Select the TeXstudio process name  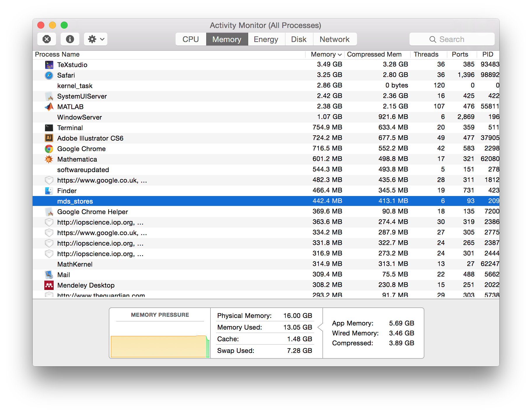tap(72, 65)
